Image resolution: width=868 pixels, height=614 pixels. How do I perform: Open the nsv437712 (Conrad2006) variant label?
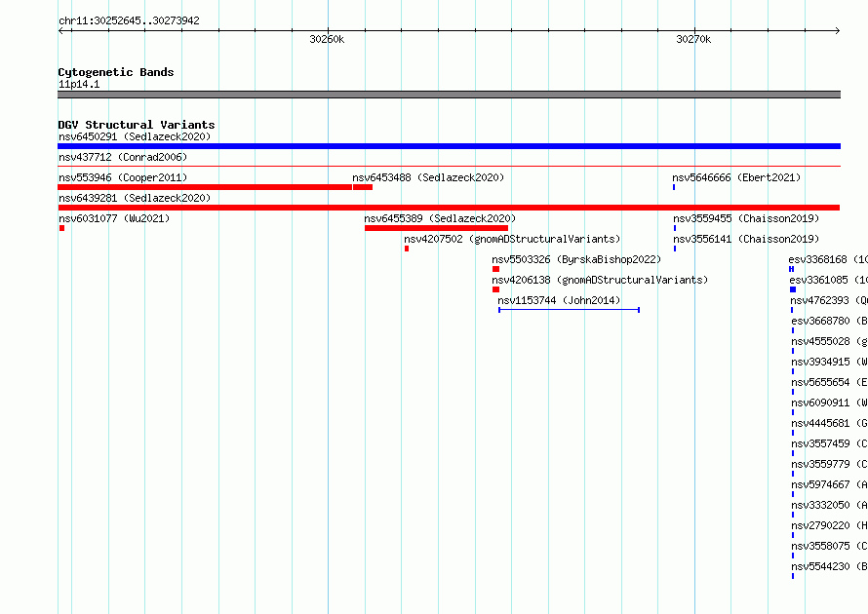tap(123, 157)
